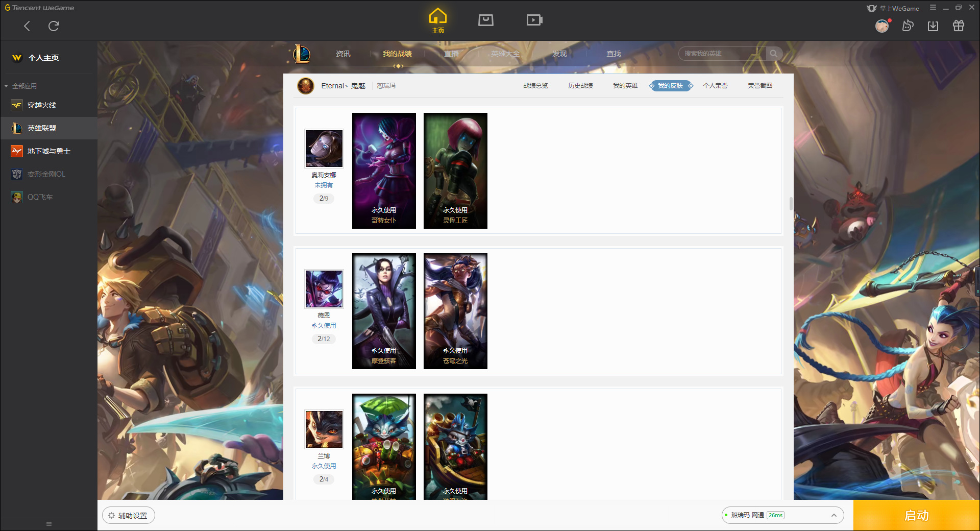
Task: Open the hamburger main menu icon
Action: coord(933,8)
